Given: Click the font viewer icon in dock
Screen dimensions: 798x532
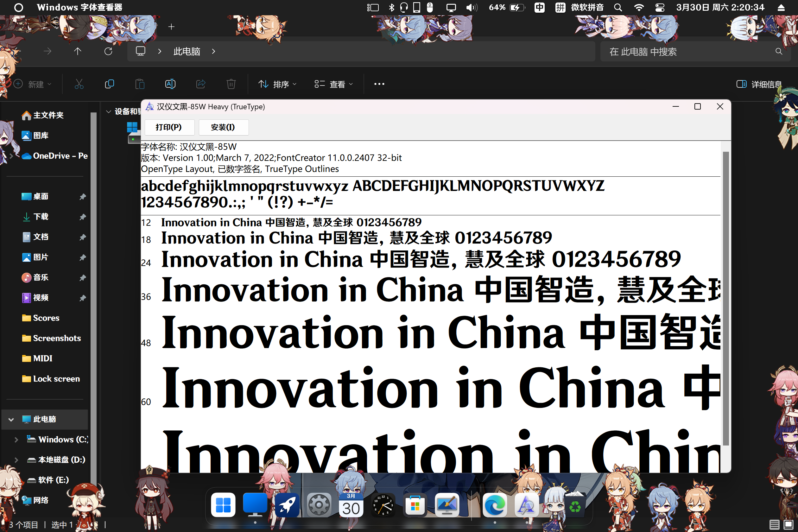Looking at the screenshot, I should coord(526,505).
